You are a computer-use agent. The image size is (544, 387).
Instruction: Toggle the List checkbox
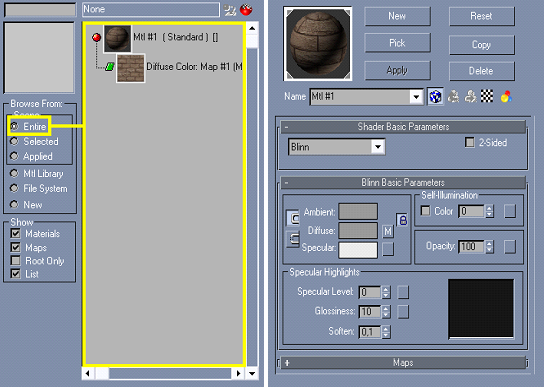point(16,274)
